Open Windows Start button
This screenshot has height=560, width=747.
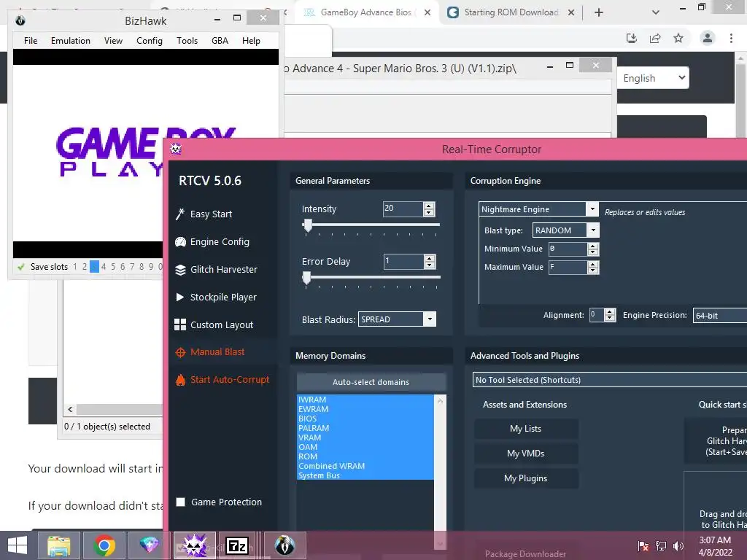[x=18, y=545]
